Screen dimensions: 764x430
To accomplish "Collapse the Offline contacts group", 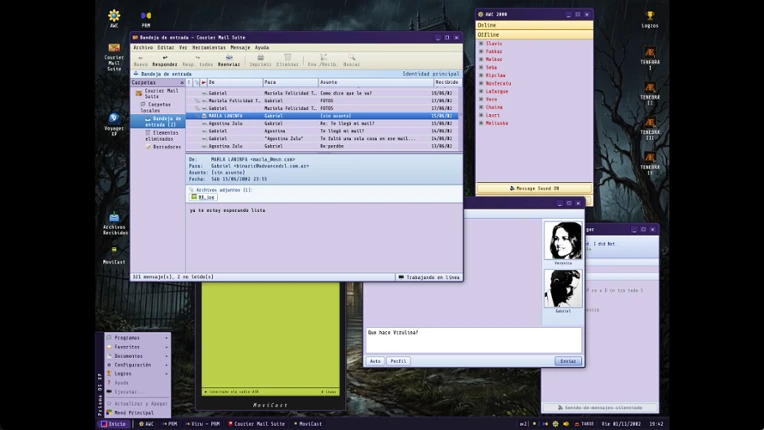I will click(534, 35).
